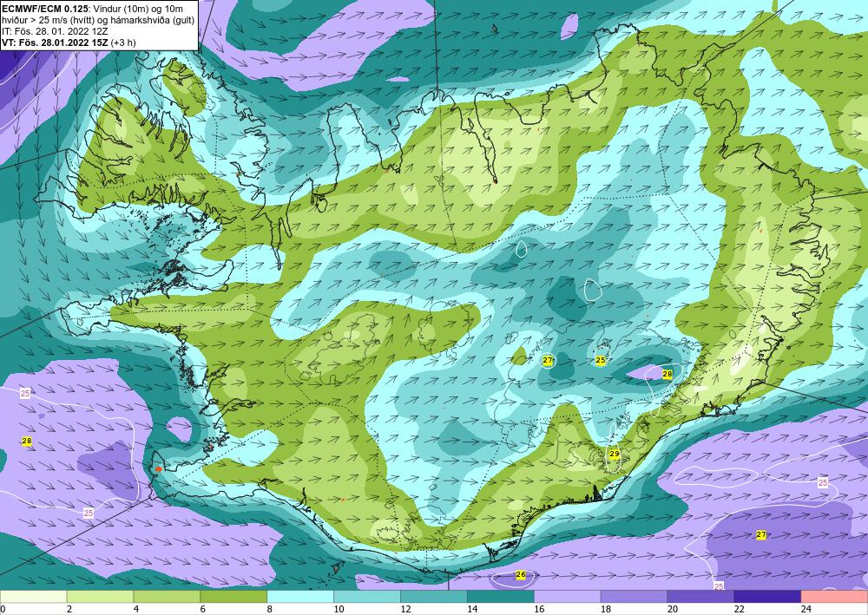The height and width of the screenshot is (615, 868).
Task: Click yellow 27 label inside the white circle
Action: coord(548,360)
